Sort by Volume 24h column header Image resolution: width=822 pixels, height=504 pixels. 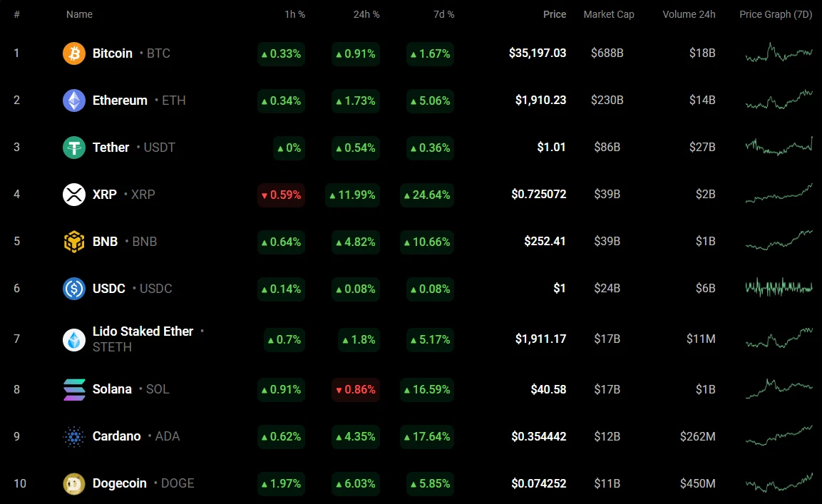pyautogui.click(x=689, y=14)
